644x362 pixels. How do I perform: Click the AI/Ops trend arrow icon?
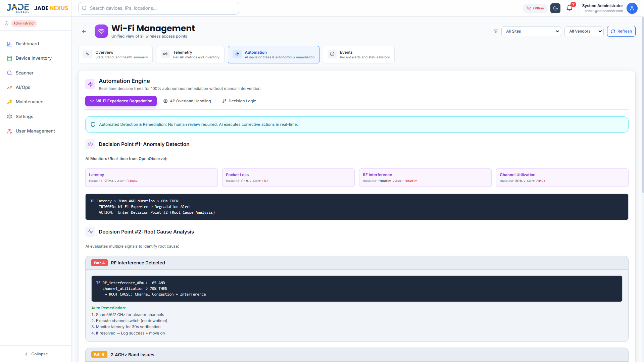(x=9, y=88)
